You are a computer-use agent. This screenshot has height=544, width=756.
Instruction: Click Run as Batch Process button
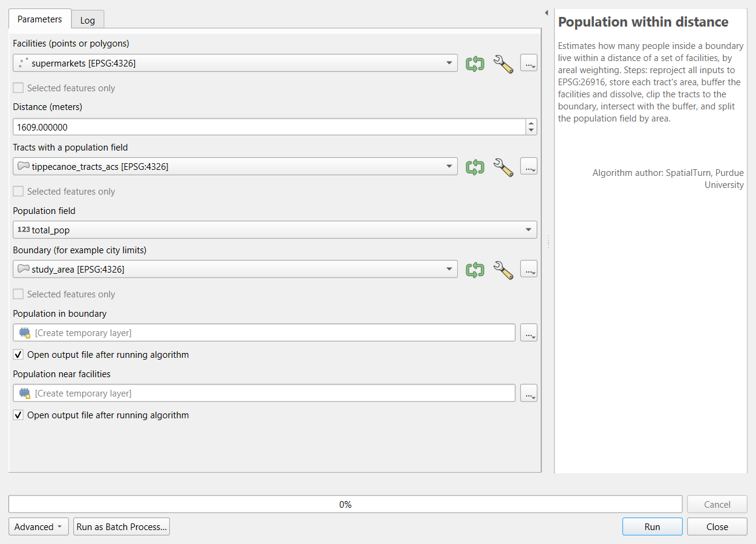pos(122,526)
